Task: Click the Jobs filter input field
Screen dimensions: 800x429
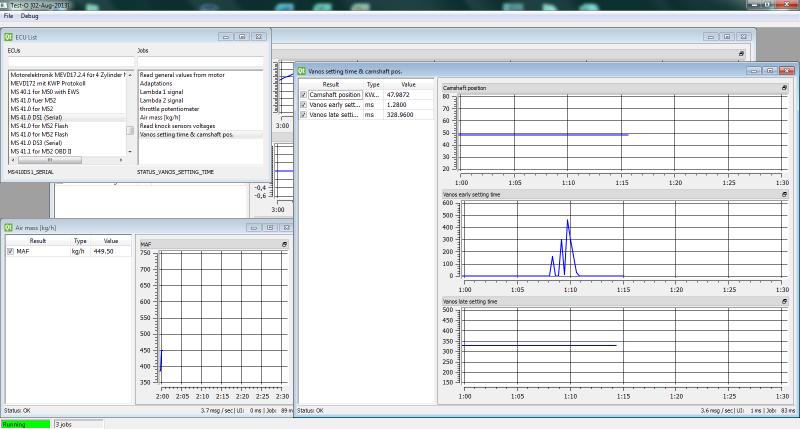Action: (200, 62)
